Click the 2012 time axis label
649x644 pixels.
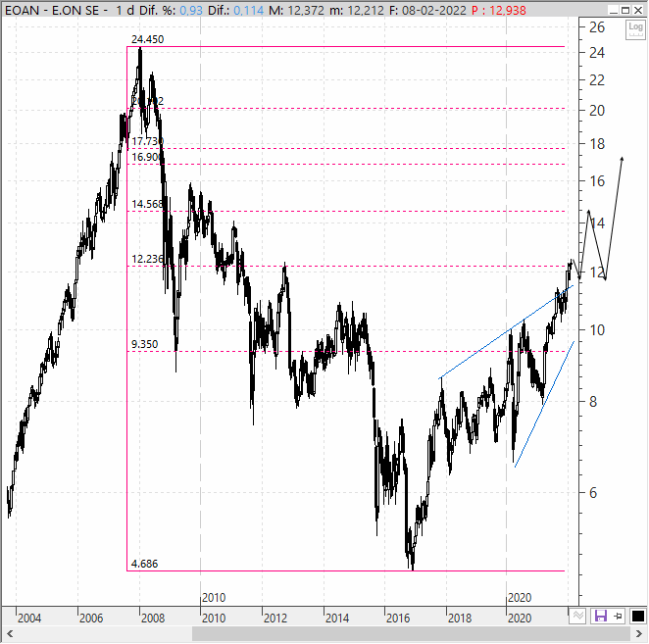click(x=275, y=619)
